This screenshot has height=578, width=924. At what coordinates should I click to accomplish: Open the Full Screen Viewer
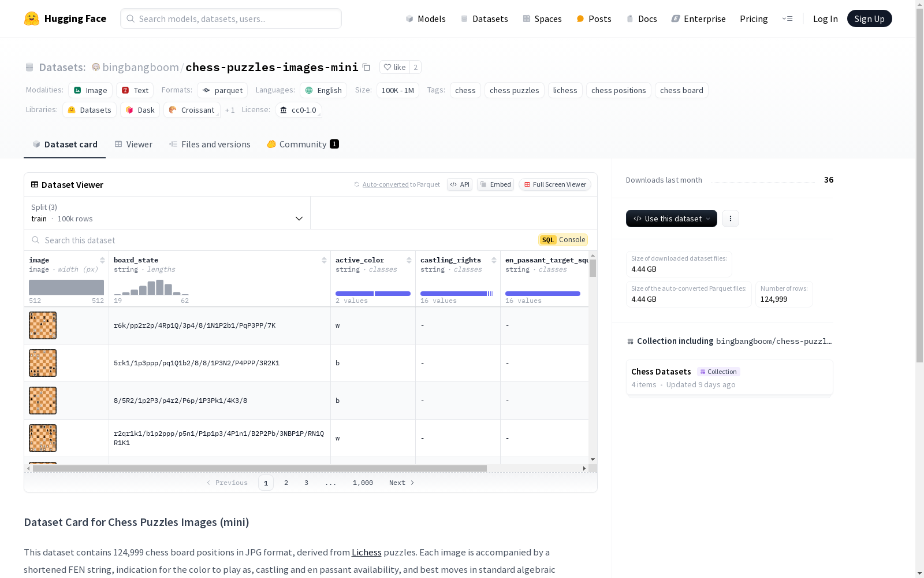pos(555,184)
